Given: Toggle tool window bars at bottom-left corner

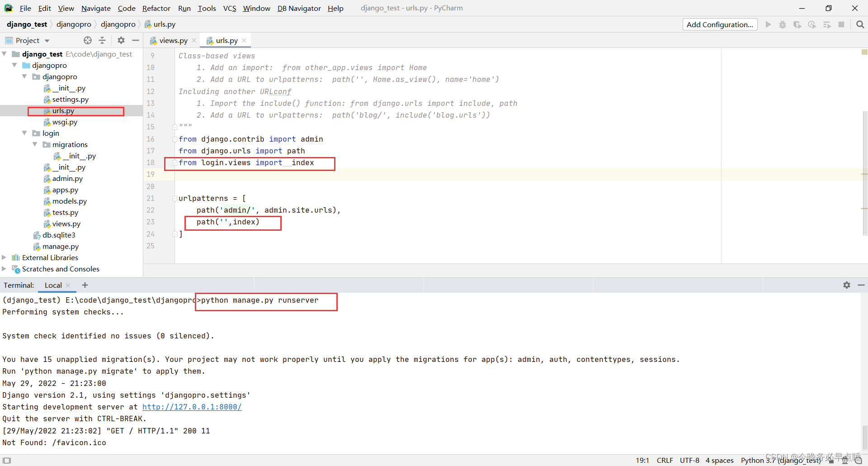Looking at the screenshot, I should click(7, 461).
